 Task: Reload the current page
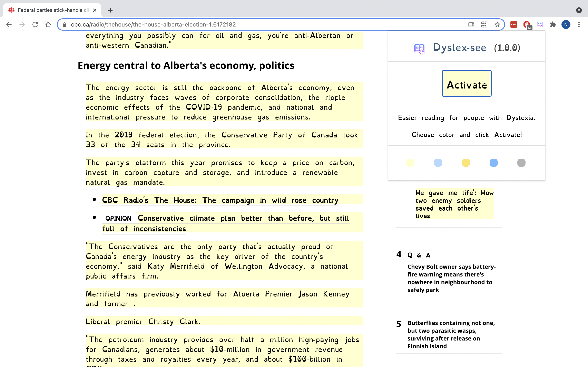coord(35,24)
